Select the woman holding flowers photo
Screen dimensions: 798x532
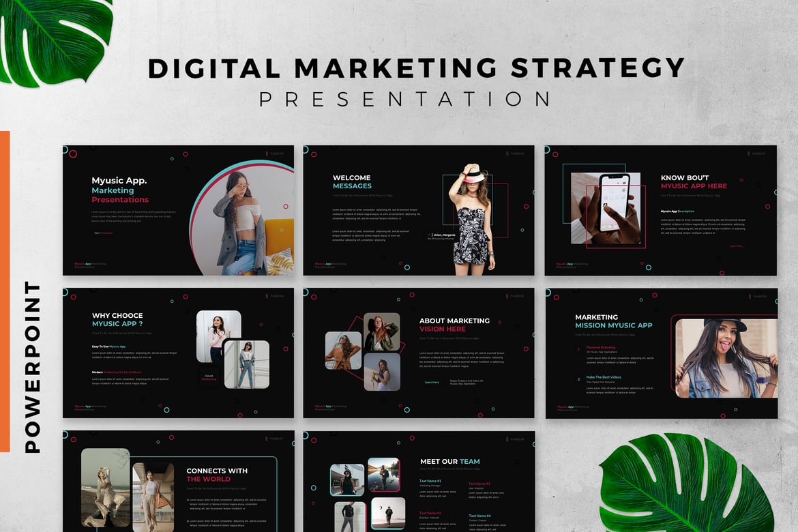click(x=382, y=372)
